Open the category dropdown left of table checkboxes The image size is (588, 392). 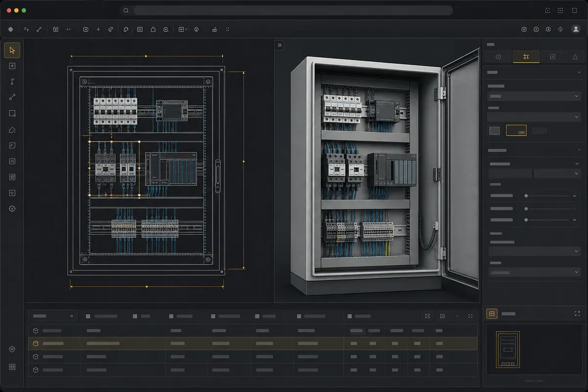53,316
